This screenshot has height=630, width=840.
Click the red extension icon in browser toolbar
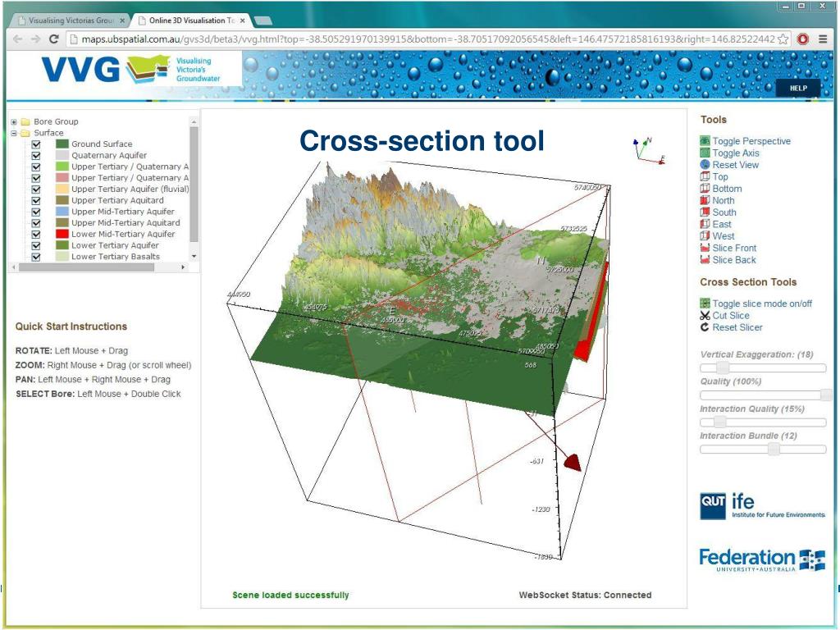pyautogui.click(x=802, y=39)
